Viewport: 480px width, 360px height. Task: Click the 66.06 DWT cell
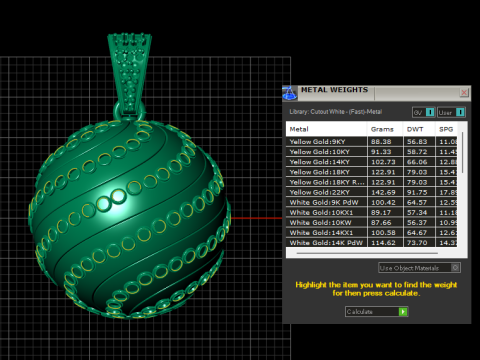pos(419,162)
